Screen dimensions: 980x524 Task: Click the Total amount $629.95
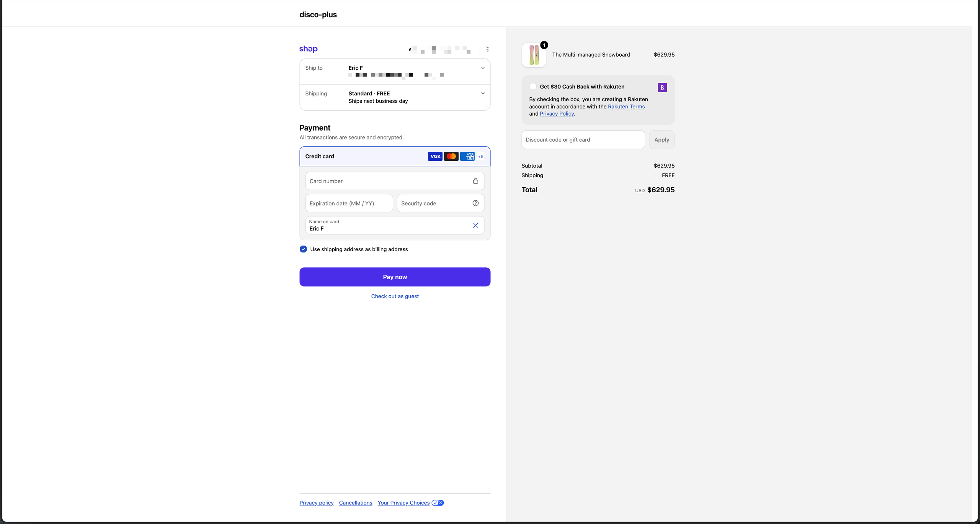[661, 190]
